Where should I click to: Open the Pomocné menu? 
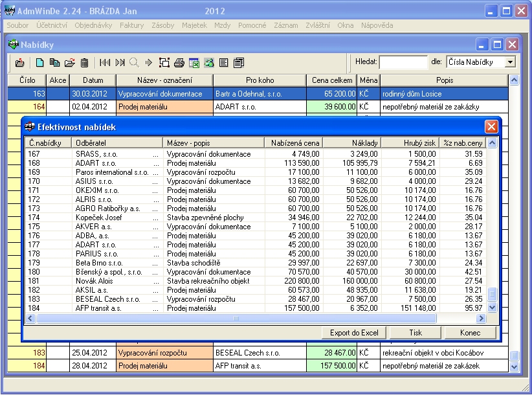pos(252,25)
